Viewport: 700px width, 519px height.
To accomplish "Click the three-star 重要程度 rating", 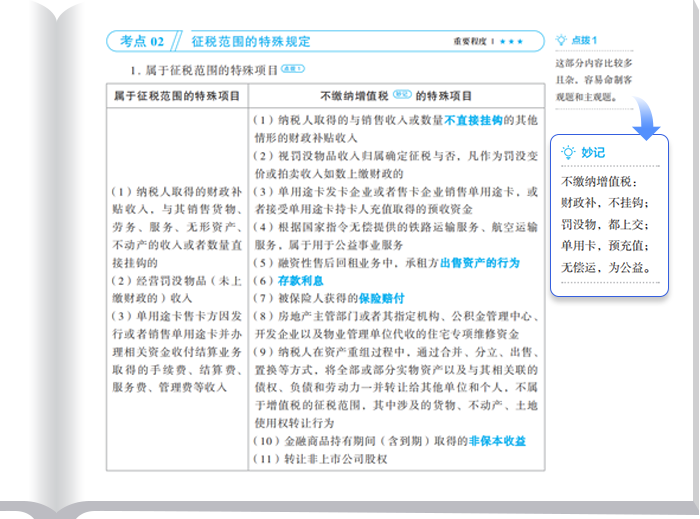I will point(510,41).
